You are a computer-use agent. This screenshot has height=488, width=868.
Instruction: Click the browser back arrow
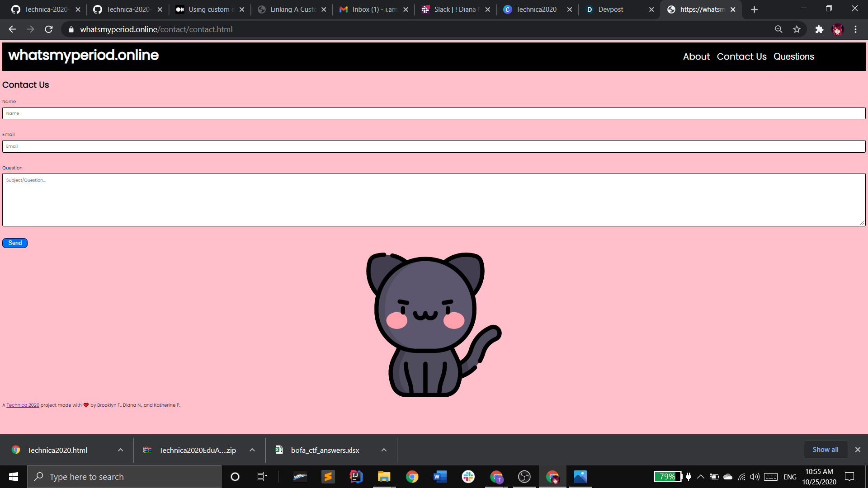12,29
